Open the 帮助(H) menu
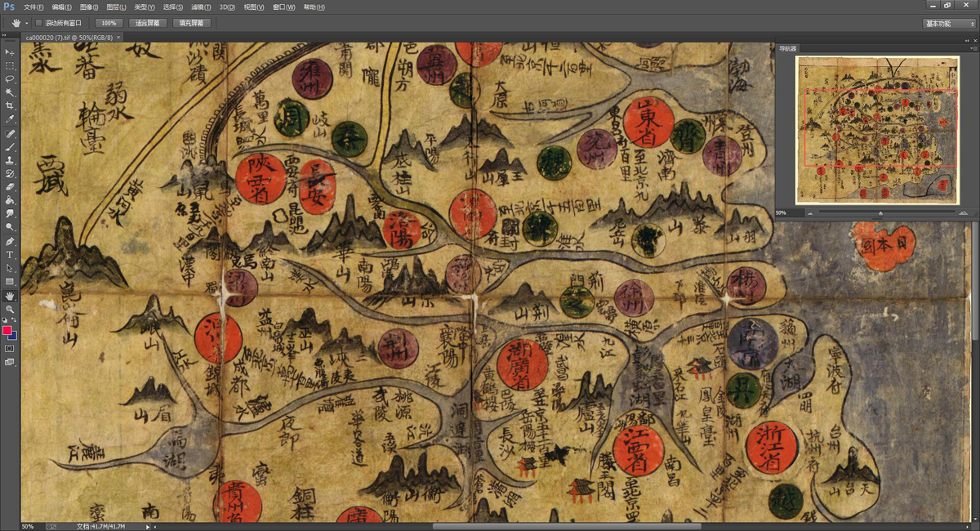This screenshot has width=980, height=531. (314, 7)
